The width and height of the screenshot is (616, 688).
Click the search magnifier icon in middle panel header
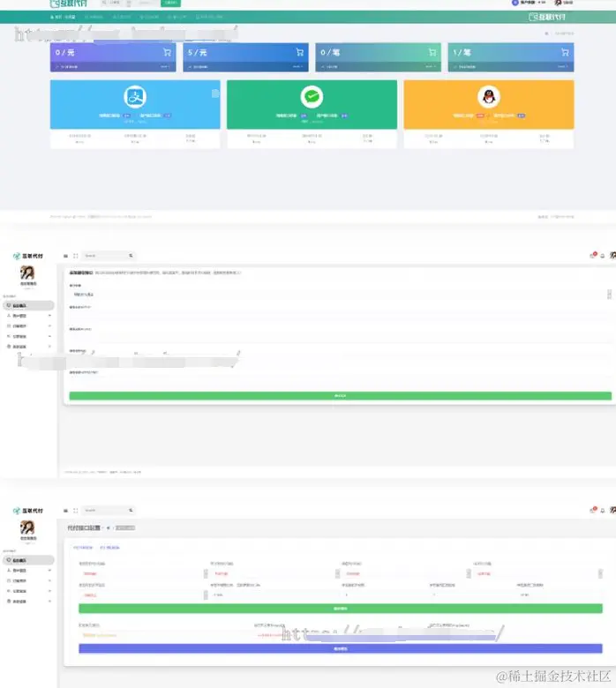tap(131, 256)
